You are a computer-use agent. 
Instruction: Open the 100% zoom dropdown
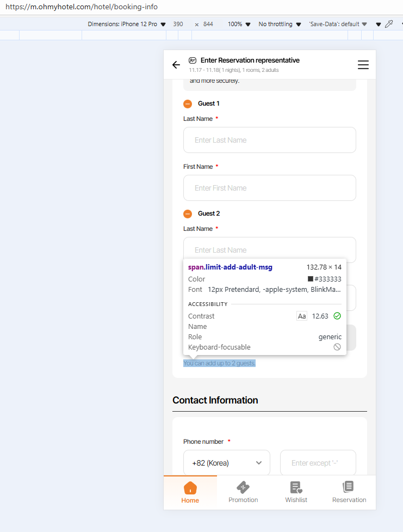tap(239, 24)
